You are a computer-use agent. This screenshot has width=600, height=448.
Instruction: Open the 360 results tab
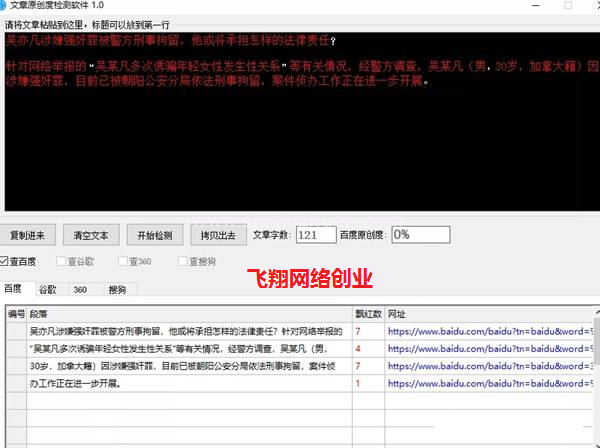coord(80,289)
